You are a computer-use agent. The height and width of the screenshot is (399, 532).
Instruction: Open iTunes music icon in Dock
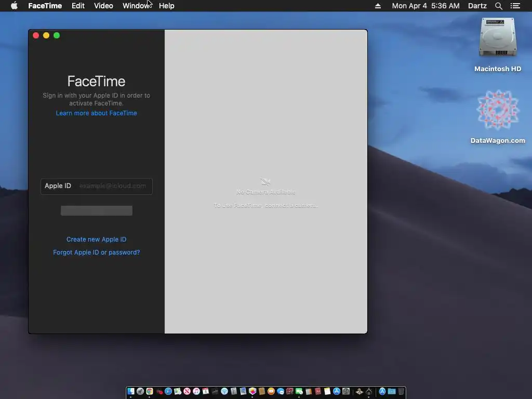click(x=196, y=392)
